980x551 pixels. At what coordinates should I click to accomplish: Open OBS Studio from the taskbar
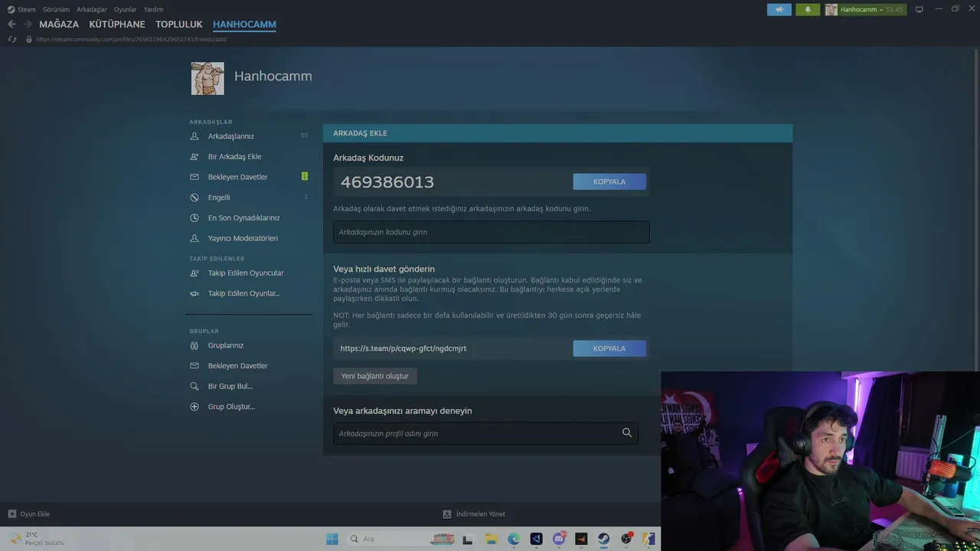pyautogui.click(x=626, y=539)
